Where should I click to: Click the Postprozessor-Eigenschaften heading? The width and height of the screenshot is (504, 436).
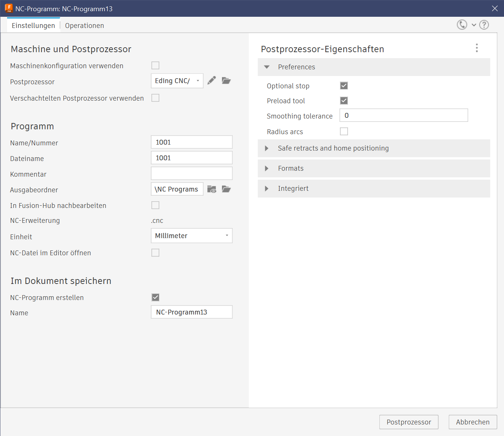point(322,49)
